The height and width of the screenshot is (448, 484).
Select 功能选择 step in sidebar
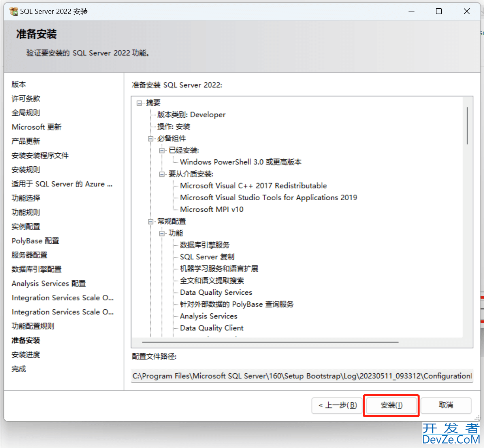point(26,198)
